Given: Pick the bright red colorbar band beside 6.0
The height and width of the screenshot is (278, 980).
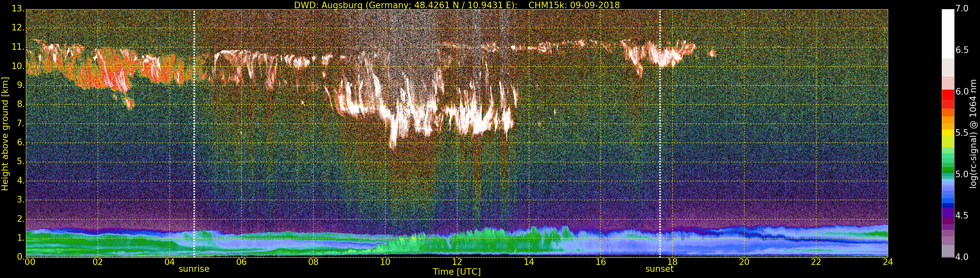Looking at the screenshot, I should (948, 95).
